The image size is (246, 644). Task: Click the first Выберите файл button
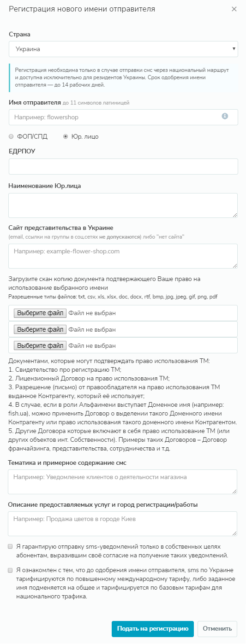(40, 313)
